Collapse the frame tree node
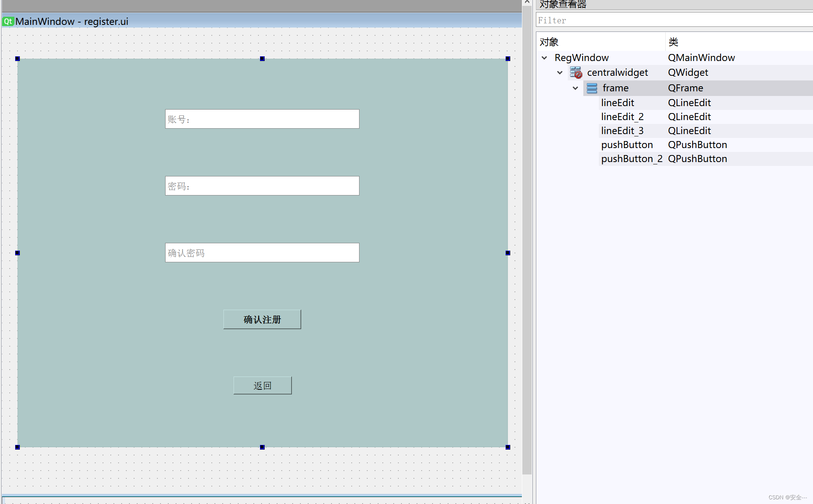813x504 pixels. [x=576, y=88]
